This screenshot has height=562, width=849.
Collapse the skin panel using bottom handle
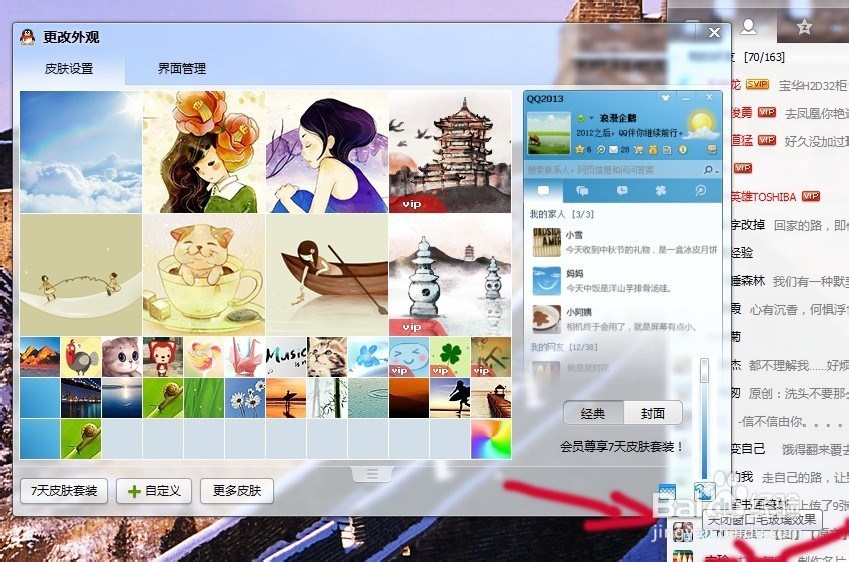[x=372, y=474]
